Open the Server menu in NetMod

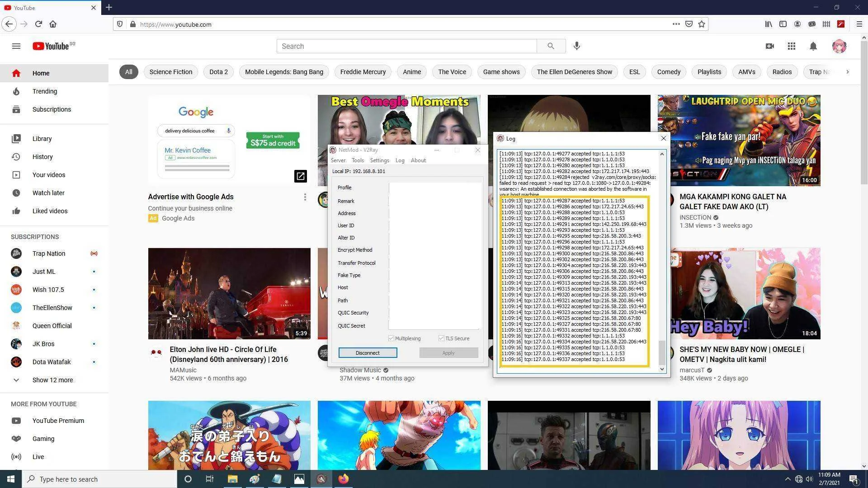point(338,160)
